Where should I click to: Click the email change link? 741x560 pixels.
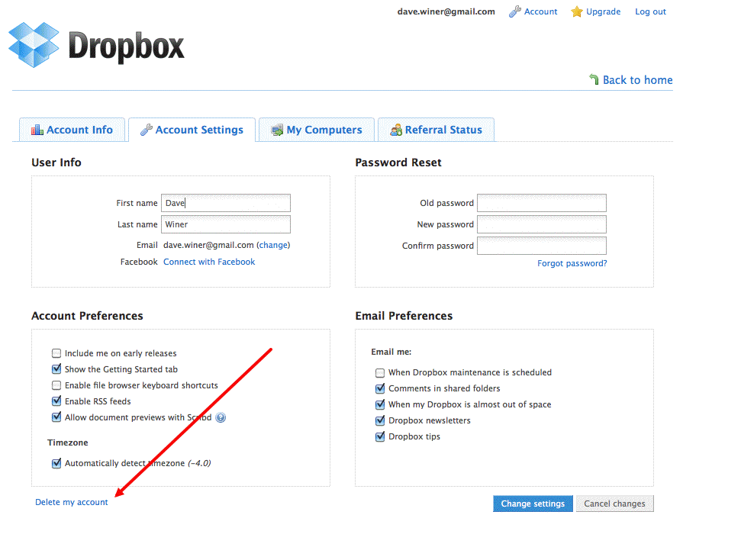point(273,245)
